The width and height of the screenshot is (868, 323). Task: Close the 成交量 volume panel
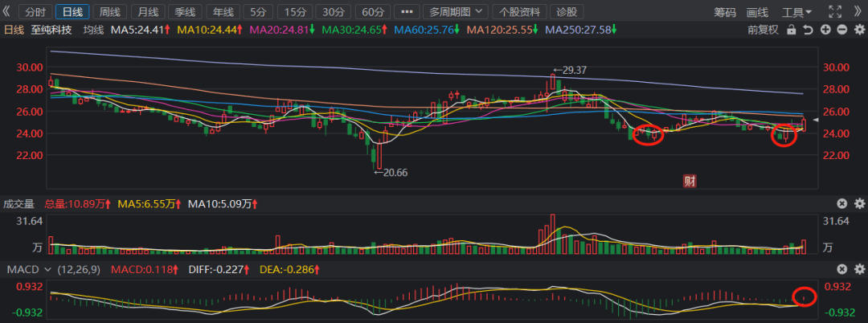[841, 204]
